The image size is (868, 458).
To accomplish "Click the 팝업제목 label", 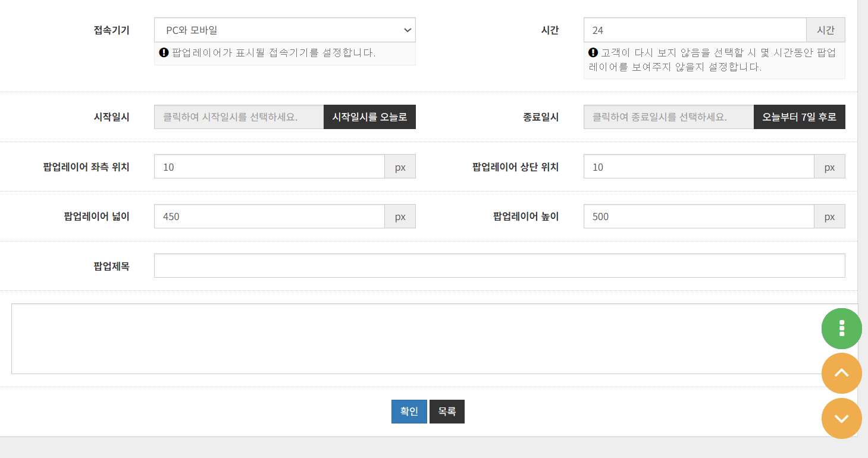I will tap(111, 266).
